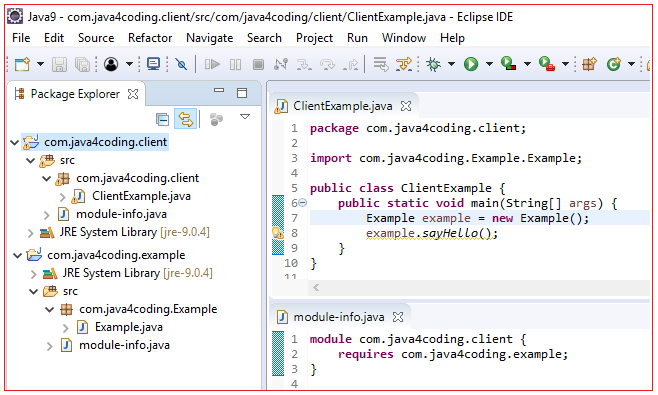Open the Source menu
The image size is (658, 395).
pos(96,38)
